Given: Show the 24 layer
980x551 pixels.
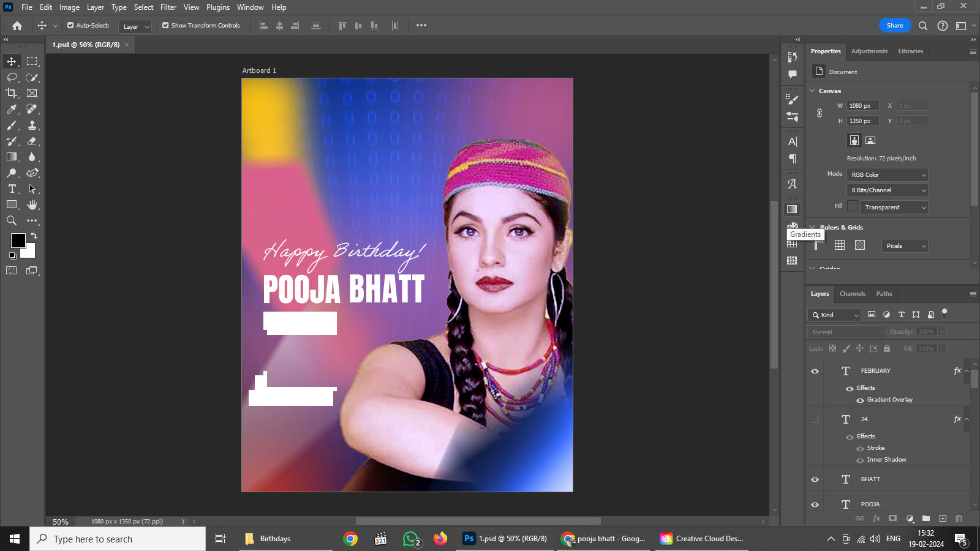Looking at the screenshot, I should [815, 419].
